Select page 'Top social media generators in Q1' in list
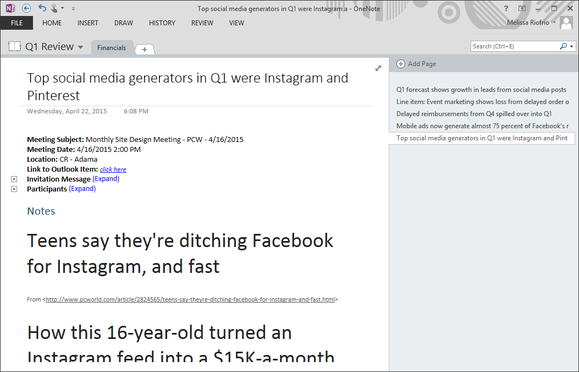The image size is (579, 372). click(482, 138)
